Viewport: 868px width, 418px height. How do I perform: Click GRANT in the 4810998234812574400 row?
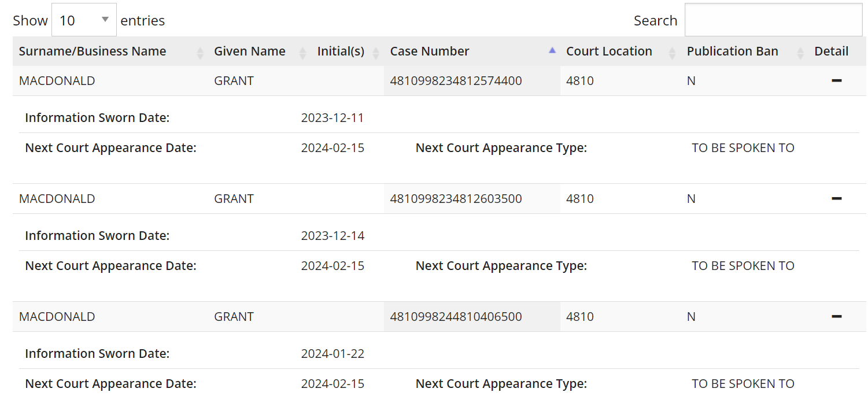[x=234, y=81]
